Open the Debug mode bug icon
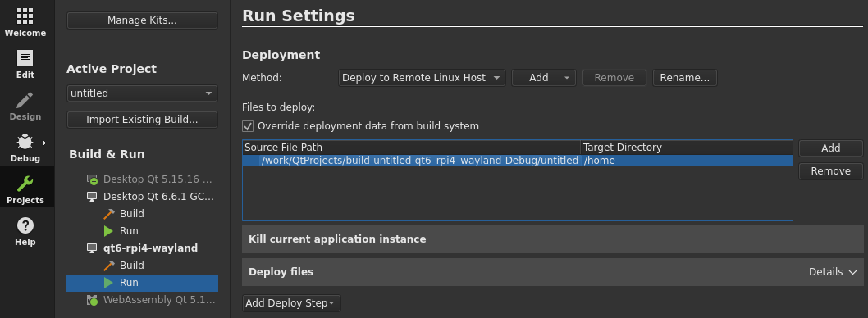The height and width of the screenshot is (318, 868). tap(25, 142)
